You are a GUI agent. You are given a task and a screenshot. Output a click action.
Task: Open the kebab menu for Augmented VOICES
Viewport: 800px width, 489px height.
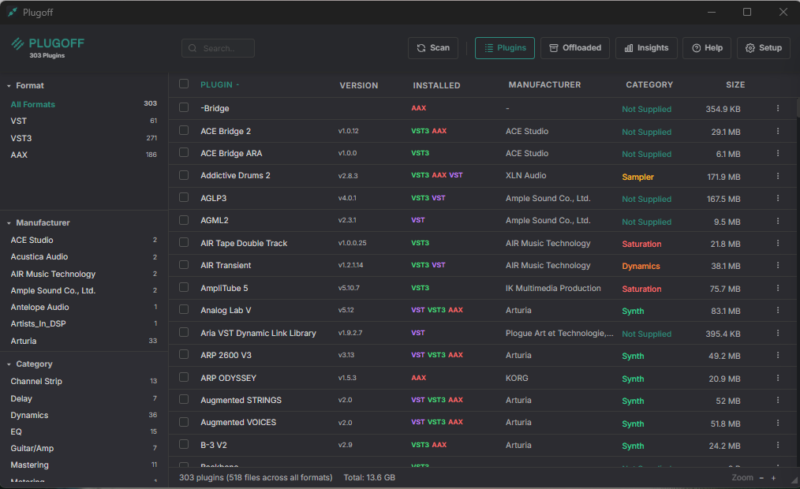click(778, 423)
